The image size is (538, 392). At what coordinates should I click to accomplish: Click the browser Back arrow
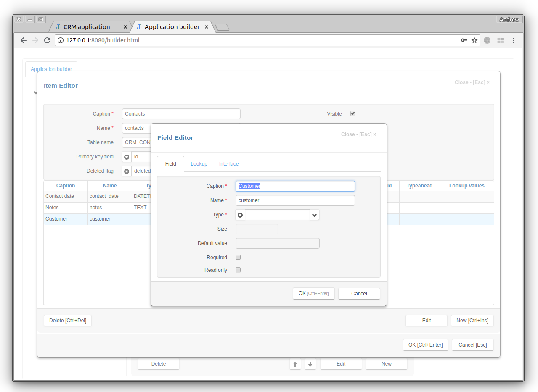coord(24,40)
